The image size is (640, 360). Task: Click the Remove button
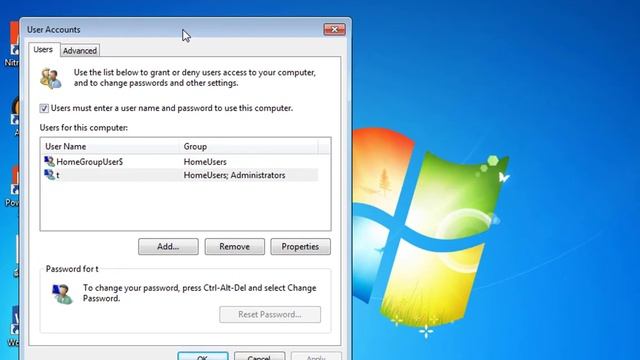tap(235, 247)
